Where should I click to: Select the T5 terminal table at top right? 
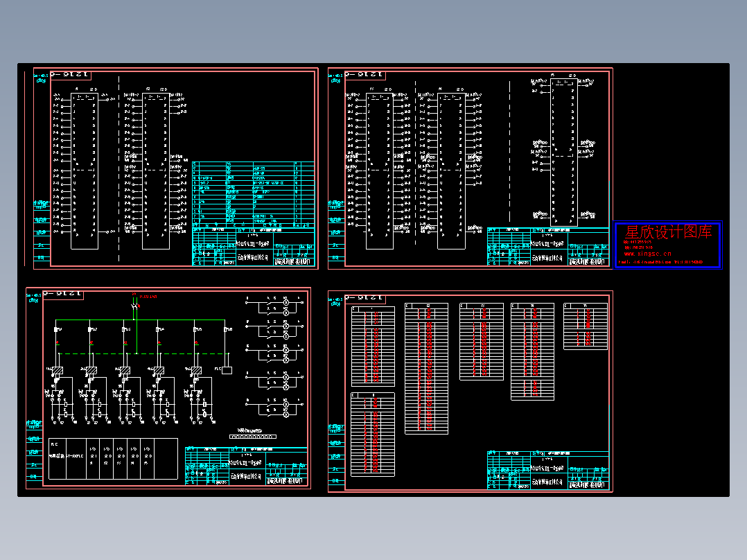[x=586, y=326]
